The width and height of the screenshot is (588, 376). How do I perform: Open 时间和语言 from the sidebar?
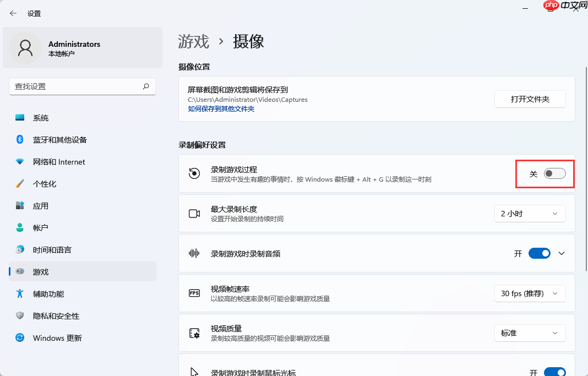pos(55,249)
